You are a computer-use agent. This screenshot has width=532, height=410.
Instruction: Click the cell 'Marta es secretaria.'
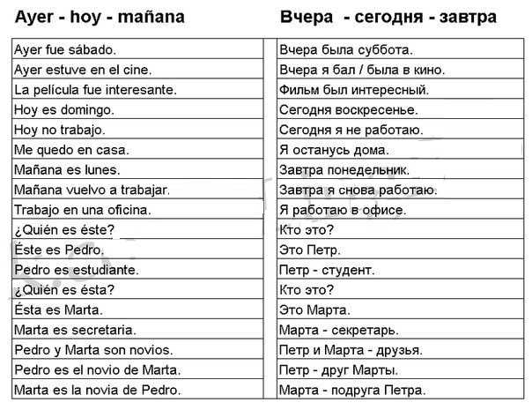point(137,329)
